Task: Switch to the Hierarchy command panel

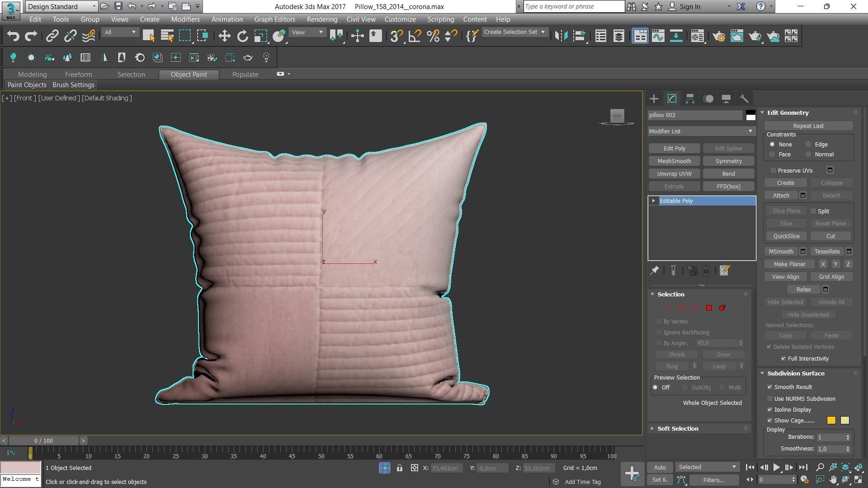Action: coord(690,99)
